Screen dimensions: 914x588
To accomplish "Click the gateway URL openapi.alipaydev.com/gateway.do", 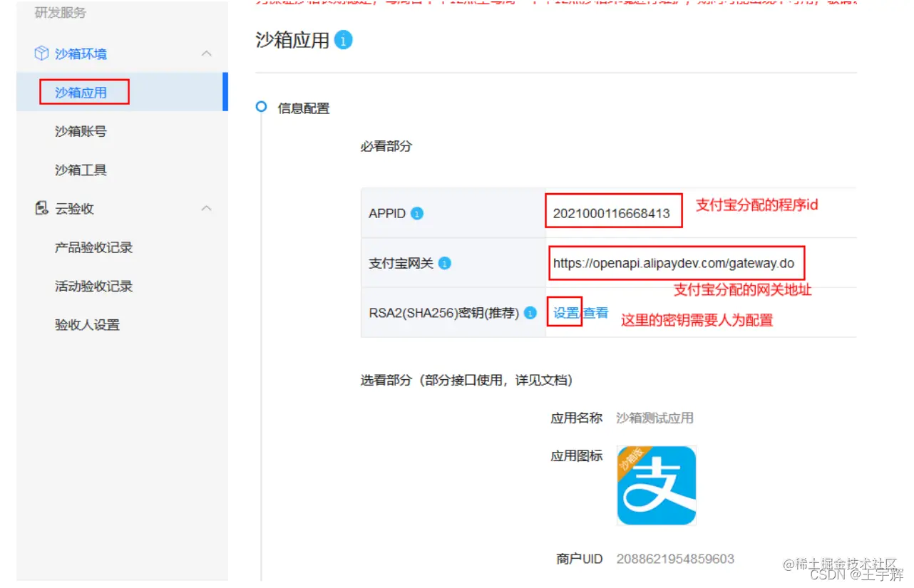I will click(675, 263).
